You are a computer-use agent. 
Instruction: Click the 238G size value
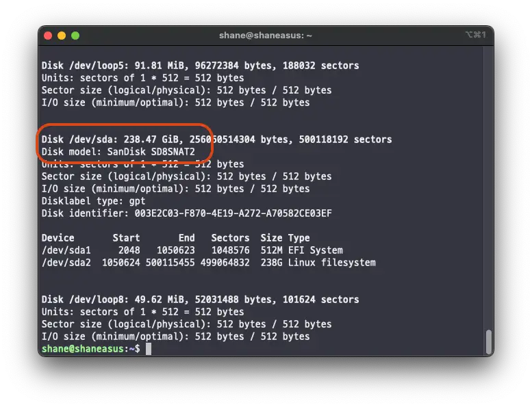271,262
